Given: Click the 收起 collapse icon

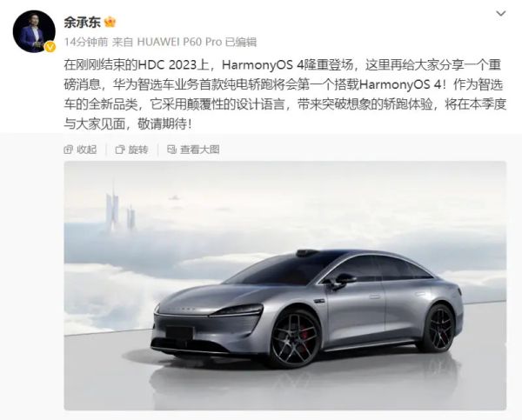Looking at the screenshot, I should tap(69, 150).
